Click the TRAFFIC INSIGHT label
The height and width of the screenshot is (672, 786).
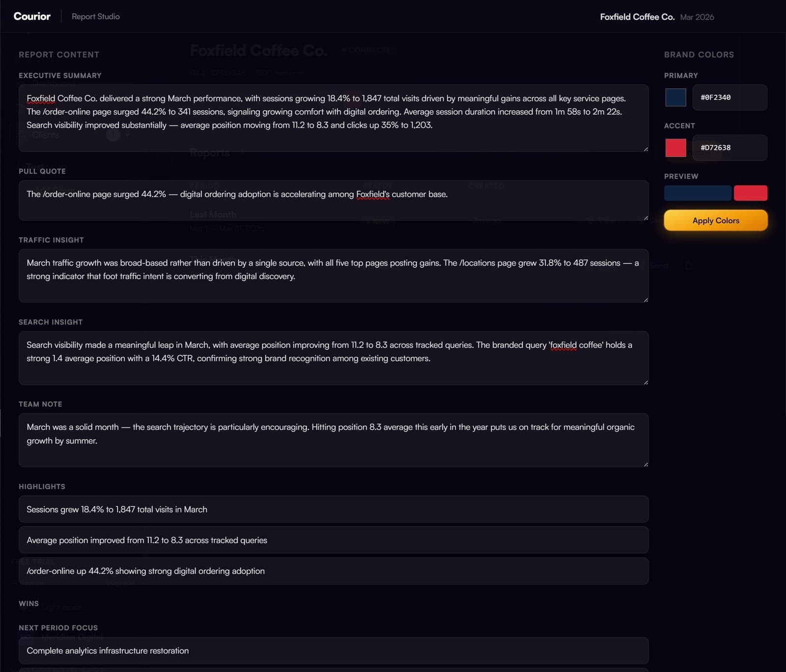pos(51,240)
